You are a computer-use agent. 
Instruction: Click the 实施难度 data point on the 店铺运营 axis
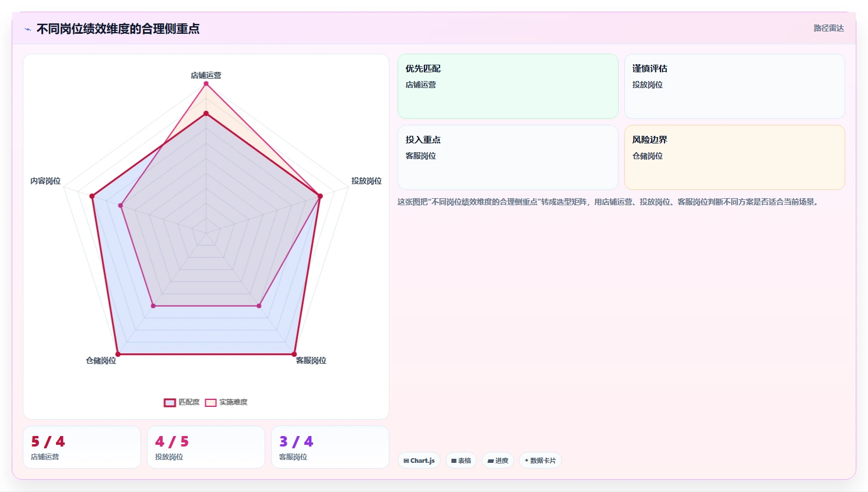tap(206, 83)
